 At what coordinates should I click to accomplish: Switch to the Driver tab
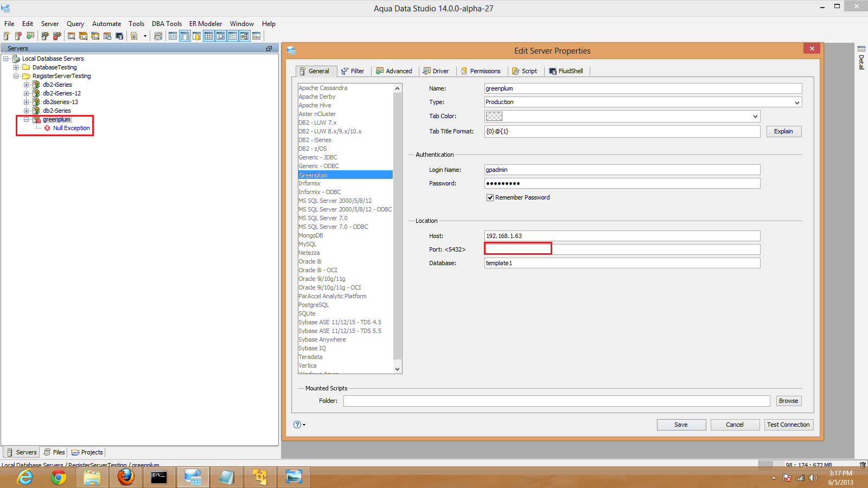[436, 71]
